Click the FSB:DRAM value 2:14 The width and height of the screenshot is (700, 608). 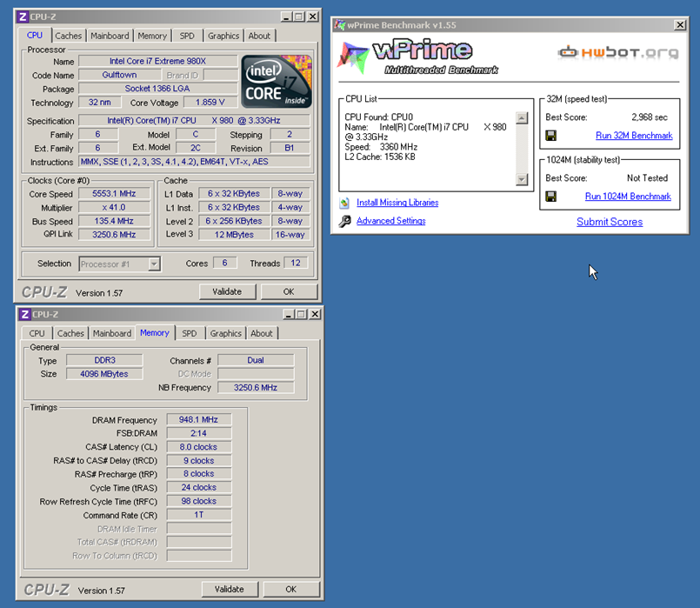[198, 433]
